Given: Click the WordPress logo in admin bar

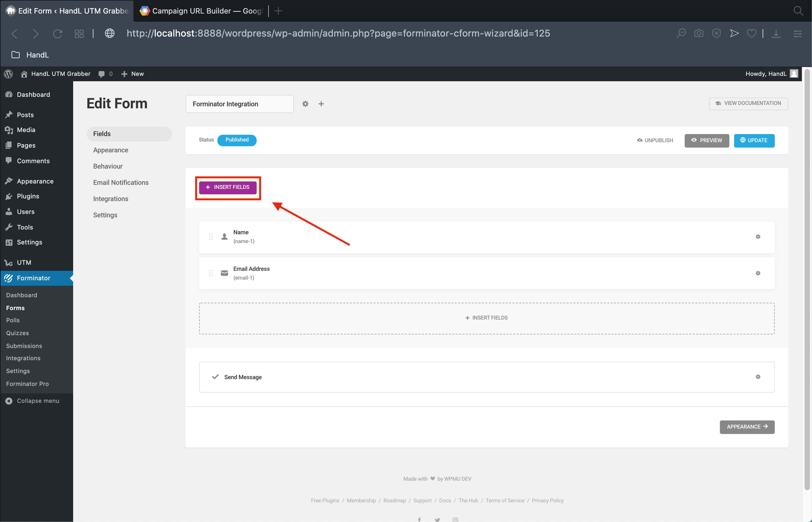Looking at the screenshot, I should (x=8, y=73).
